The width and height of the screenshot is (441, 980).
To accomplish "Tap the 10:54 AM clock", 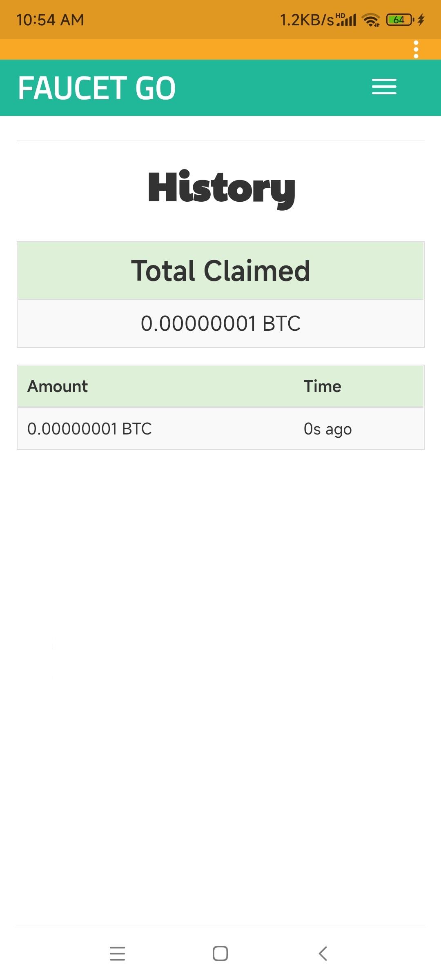I will [x=50, y=20].
